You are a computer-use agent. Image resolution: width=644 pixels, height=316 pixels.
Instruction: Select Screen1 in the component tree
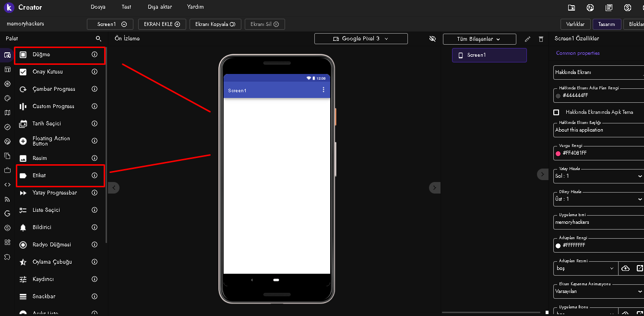coord(489,55)
